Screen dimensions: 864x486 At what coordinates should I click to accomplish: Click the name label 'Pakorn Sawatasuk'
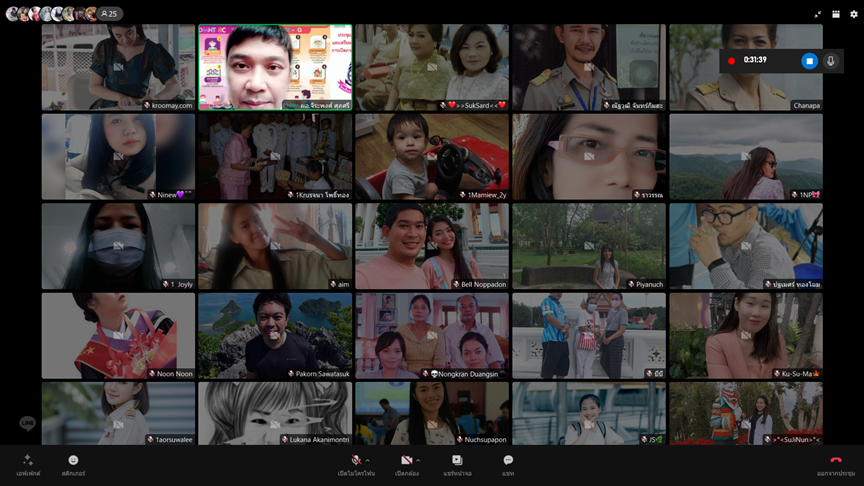322,374
